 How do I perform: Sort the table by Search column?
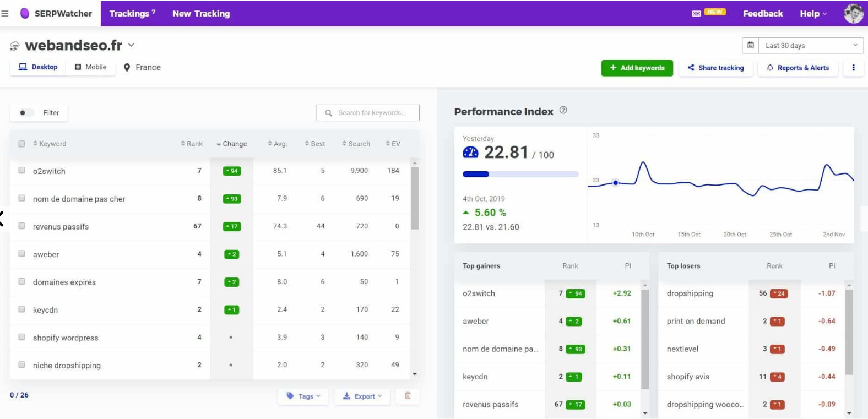356,144
